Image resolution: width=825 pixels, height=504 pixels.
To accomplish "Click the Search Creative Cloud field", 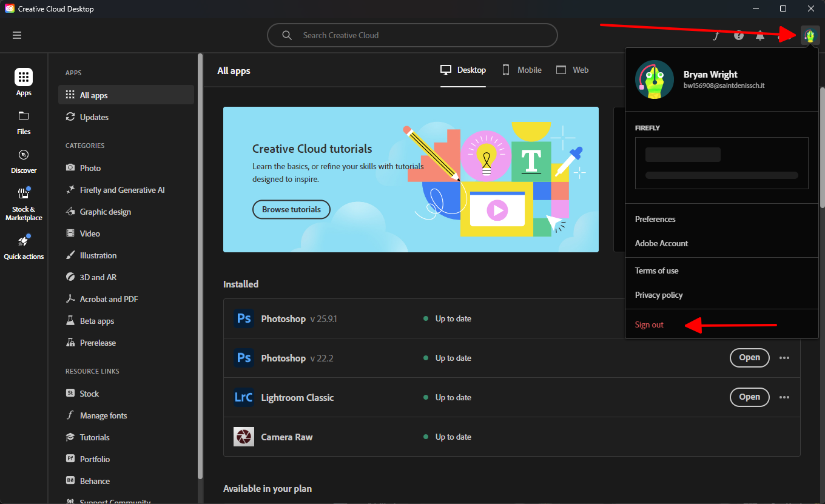I will [412, 35].
